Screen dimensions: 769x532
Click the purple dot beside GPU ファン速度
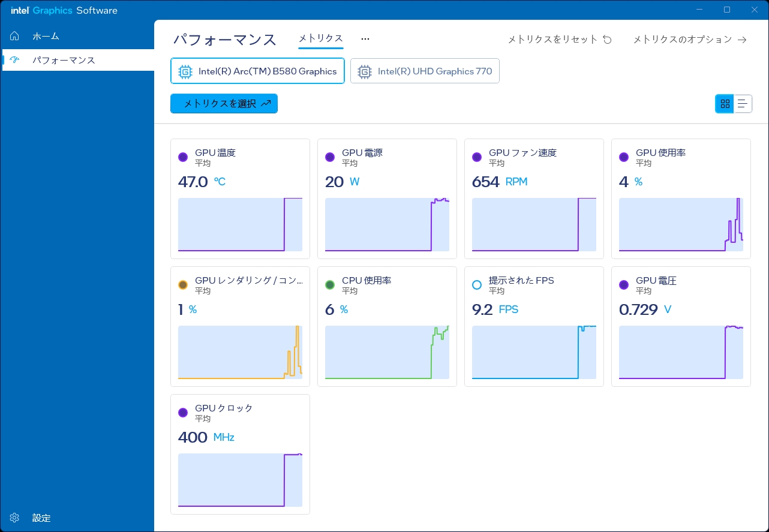(477, 157)
